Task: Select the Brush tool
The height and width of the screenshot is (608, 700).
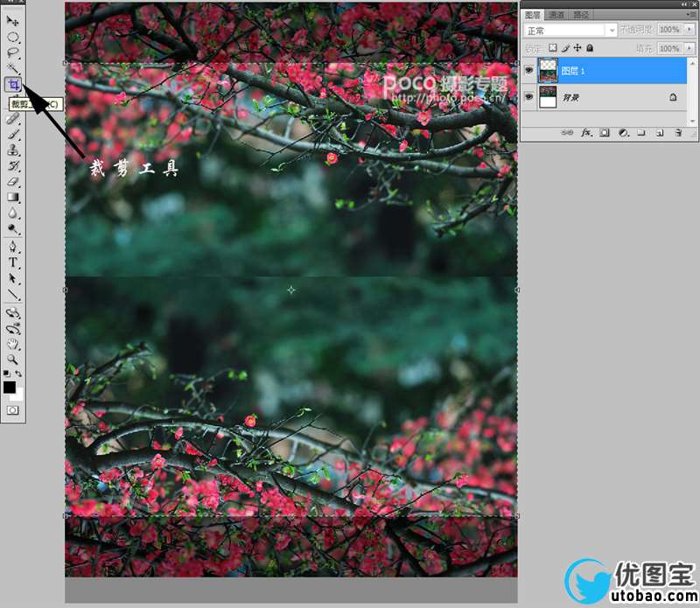Action: [x=12, y=134]
